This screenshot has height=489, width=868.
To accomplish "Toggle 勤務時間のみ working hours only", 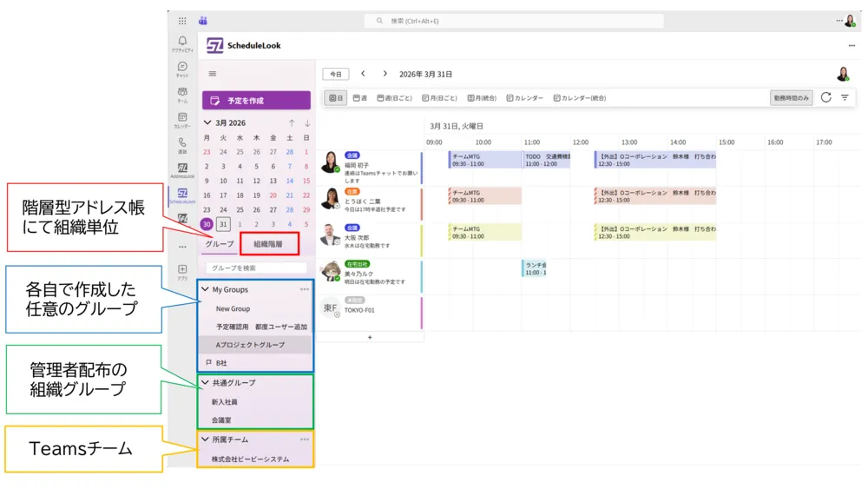I will (x=791, y=98).
